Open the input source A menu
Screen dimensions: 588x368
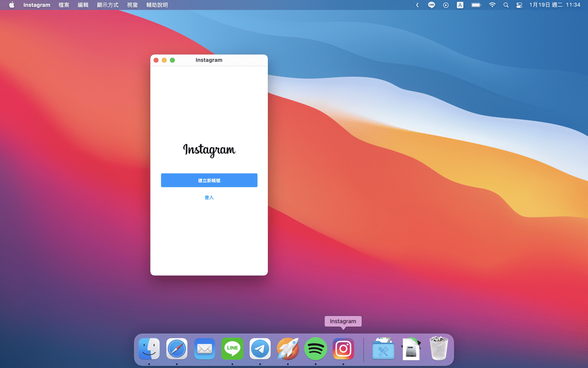click(x=460, y=5)
